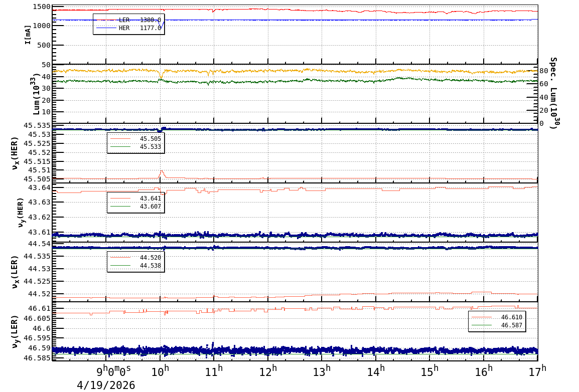Select legend value 44.520
The width and height of the screenshot is (579, 392).
click(x=151, y=257)
